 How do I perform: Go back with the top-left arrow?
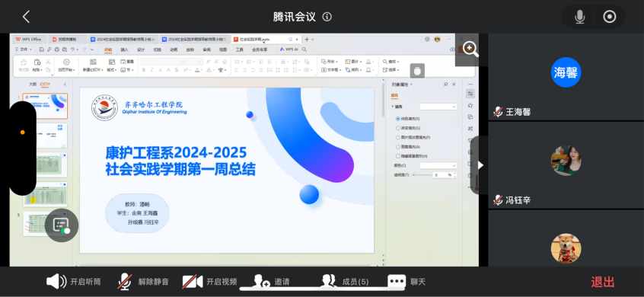[x=27, y=17]
